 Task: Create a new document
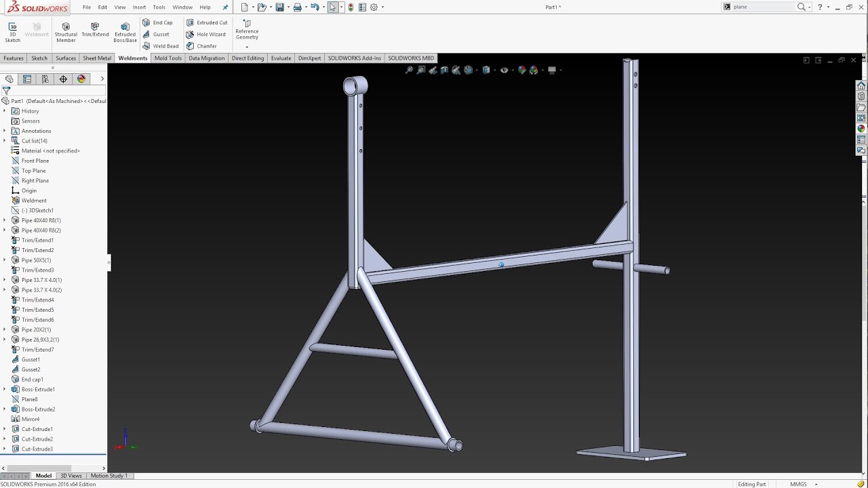pos(244,7)
